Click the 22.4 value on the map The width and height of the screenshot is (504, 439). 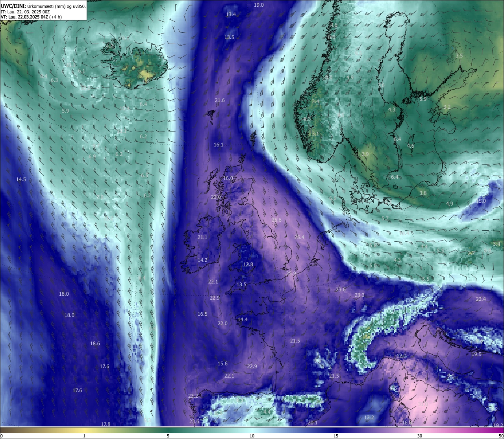pos(481,299)
